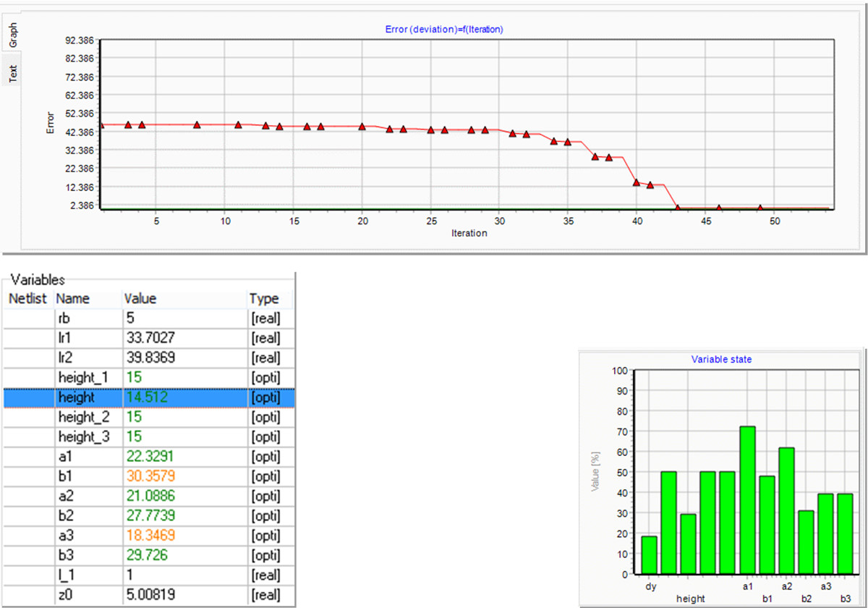Image resolution: width=868 pixels, height=608 pixels.
Task: Click the tallest a1 bar in Variable state
Action: click(747, 499)
